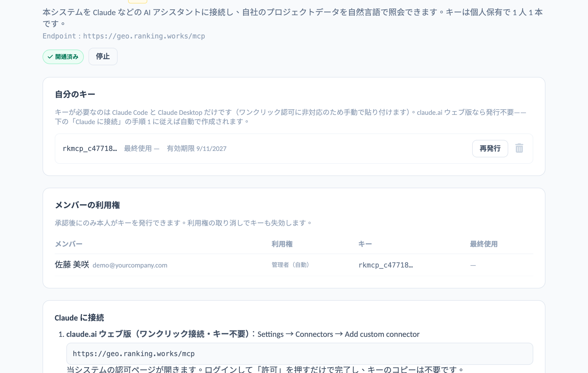Click 有効期限 9/11/2027 text
Image resolution: width=588 pixels, height=373 pixels.
(x=196, y=149)
